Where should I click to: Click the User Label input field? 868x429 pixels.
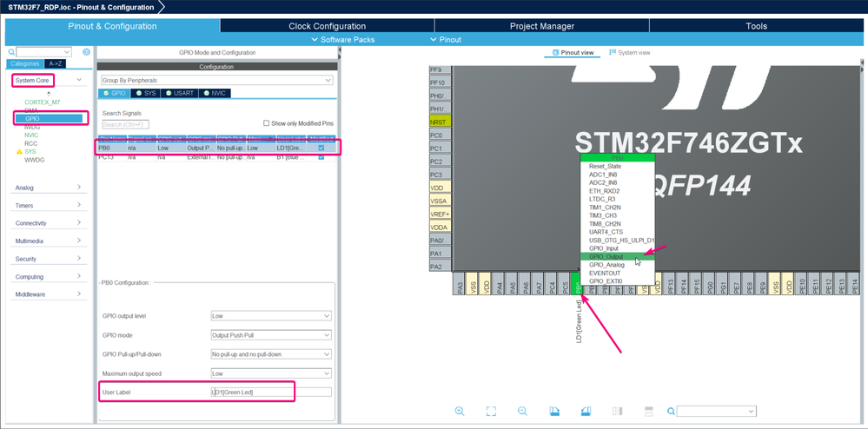click(x=271, y=392)
